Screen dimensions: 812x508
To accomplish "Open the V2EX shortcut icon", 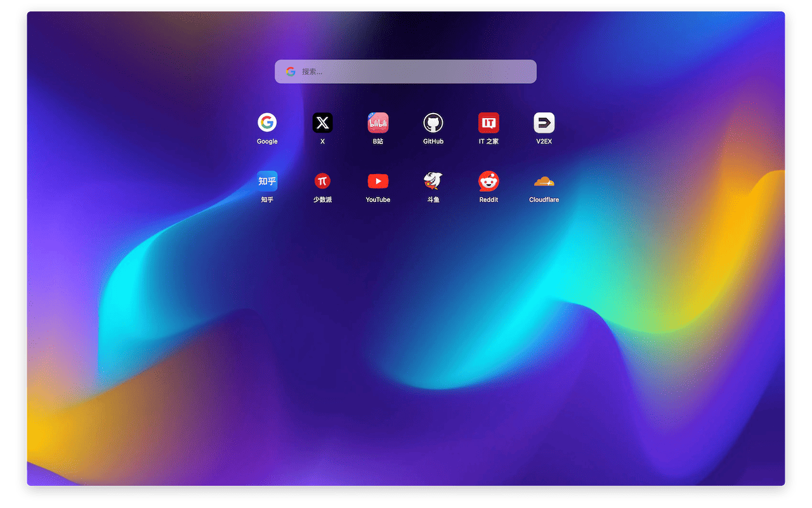I will tap(544, 123).
